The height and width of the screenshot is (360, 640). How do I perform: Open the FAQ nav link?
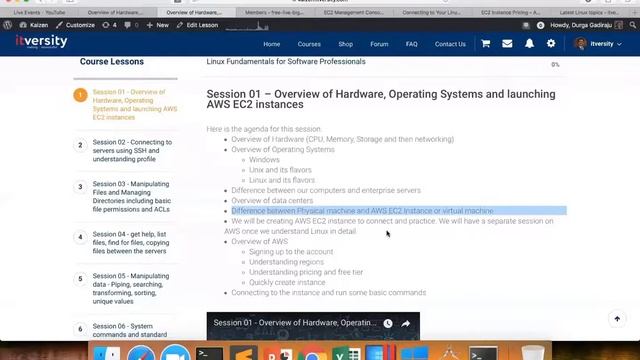coord(411,44)
